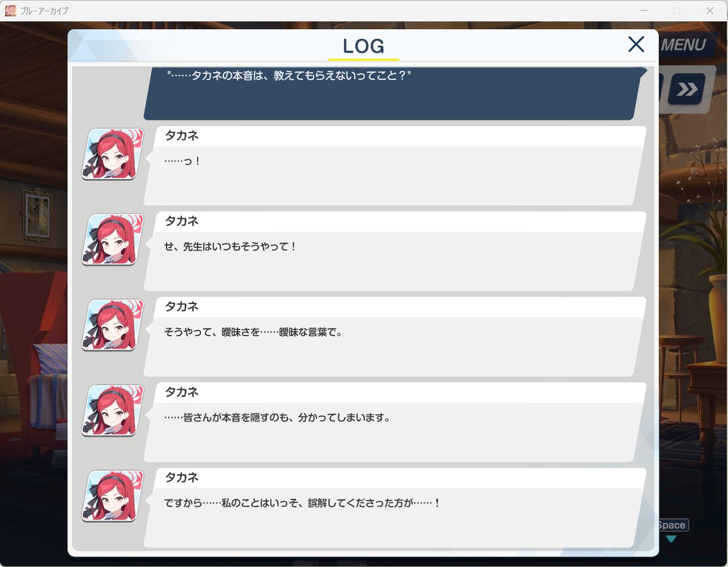
Task: Close the LOG panel with the X
Action: tap(636, 44)
